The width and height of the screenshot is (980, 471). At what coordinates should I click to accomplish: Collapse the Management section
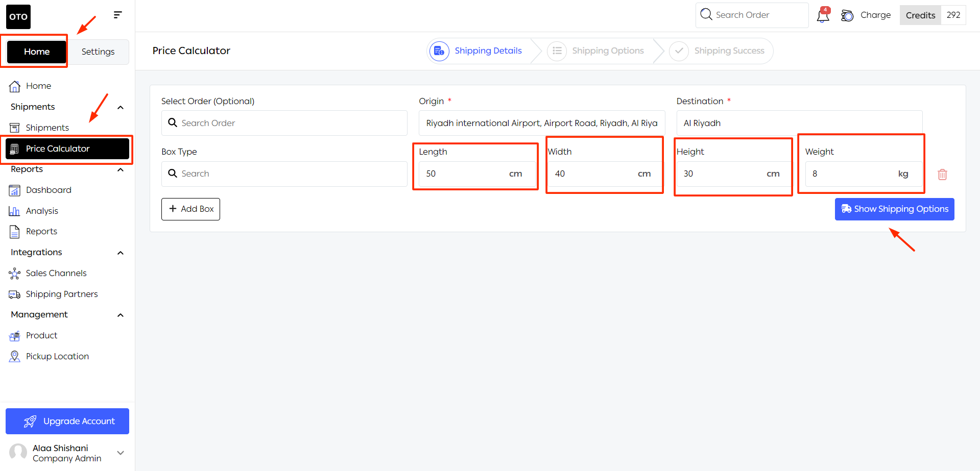coord(121,315)
